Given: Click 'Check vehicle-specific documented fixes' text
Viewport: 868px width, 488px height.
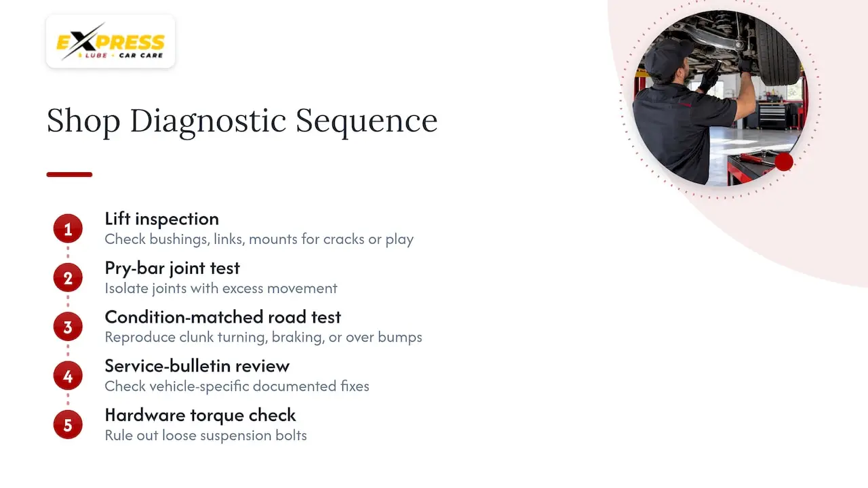Looking at the screenshot, I should click(x=237, y=386).
